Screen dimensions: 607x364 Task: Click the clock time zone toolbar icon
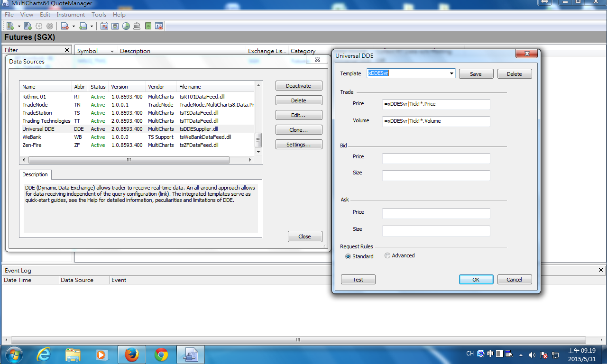[x=126, y=26]
